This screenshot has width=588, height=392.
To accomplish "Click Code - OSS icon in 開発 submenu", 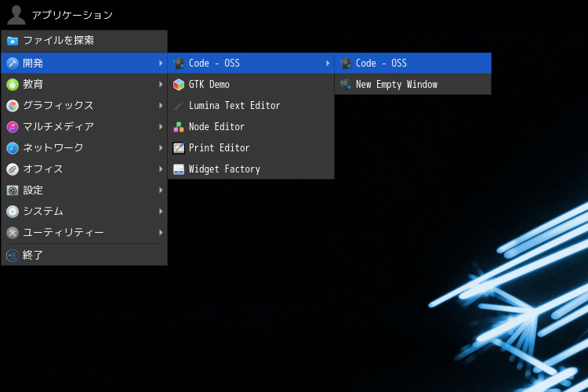I will pos(179,64).
